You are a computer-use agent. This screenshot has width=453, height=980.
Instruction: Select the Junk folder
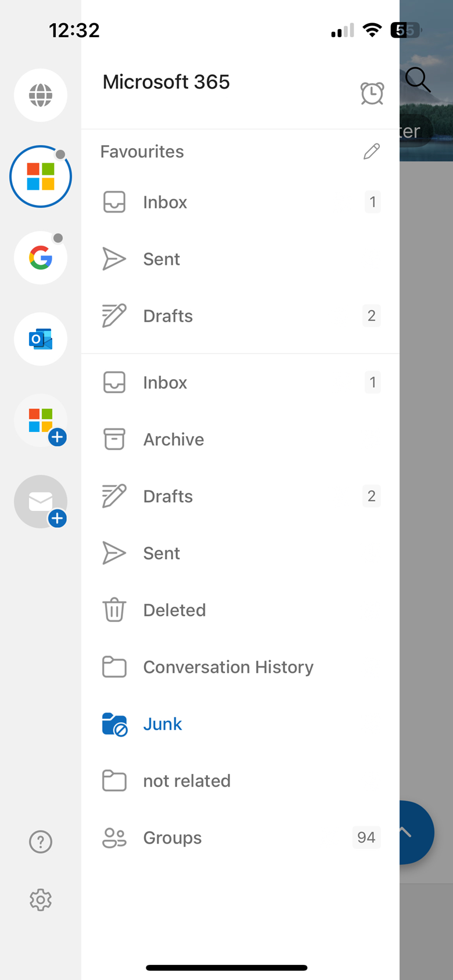pos(240,724)
